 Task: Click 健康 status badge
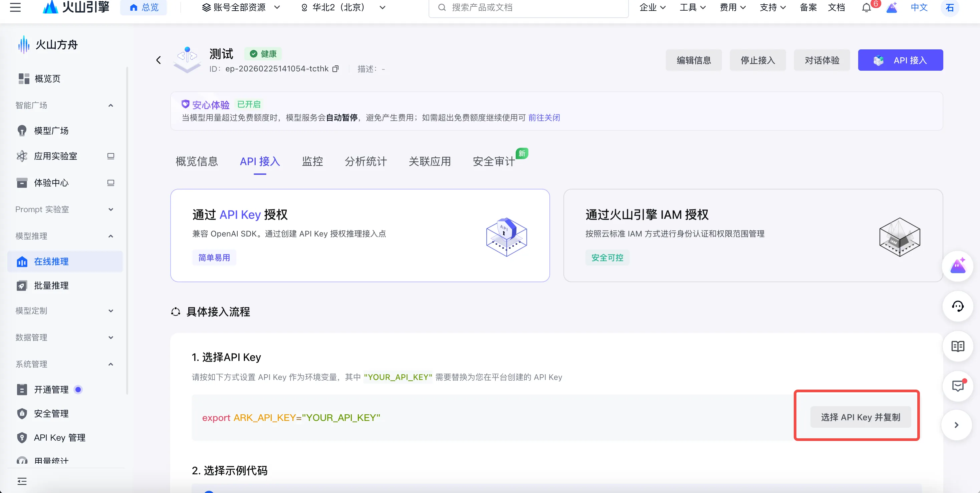click(x=263, y=54)
